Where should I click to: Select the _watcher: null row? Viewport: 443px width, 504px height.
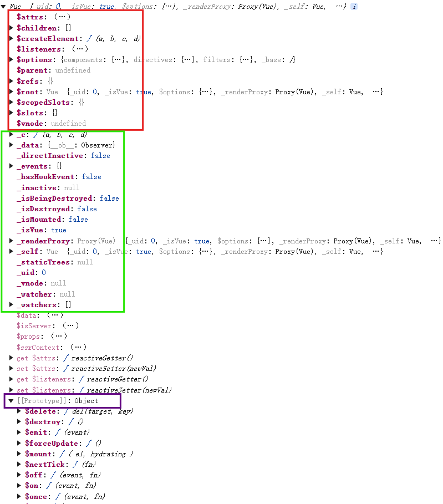pyautogui.click(x=45, y=294)
